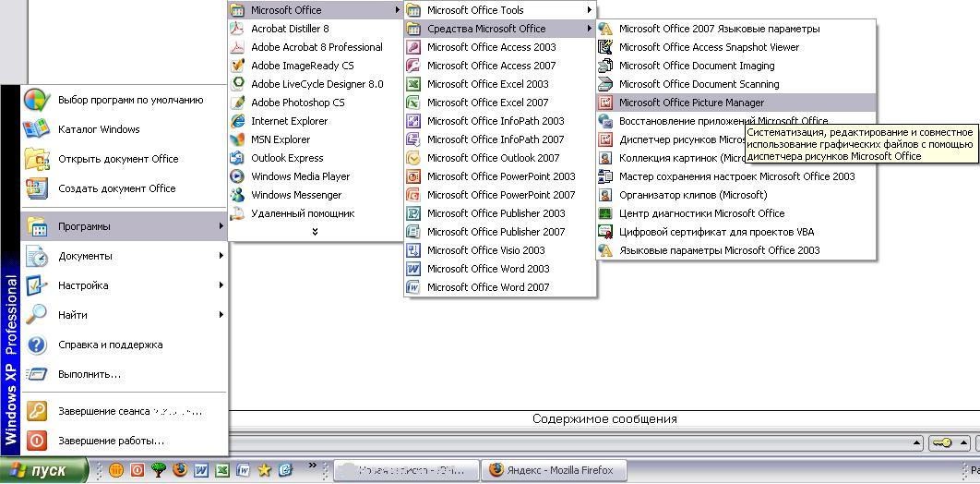Open Microsoft Office 2007 Языковые параметры
980x484 pixels.
click(x=736, y=29)
